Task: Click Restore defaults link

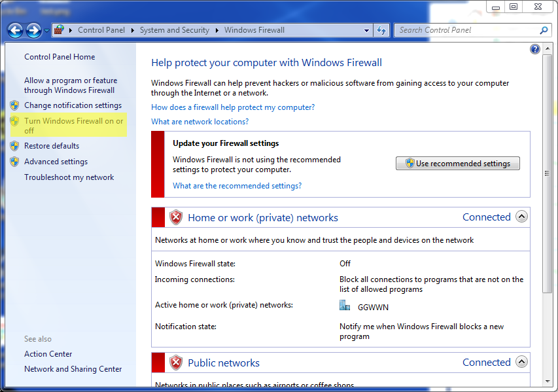Action: point(52,146)
